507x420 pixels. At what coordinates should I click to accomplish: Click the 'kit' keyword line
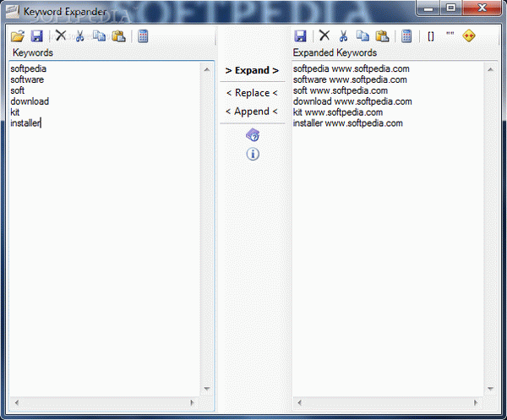tap(15, 112)
